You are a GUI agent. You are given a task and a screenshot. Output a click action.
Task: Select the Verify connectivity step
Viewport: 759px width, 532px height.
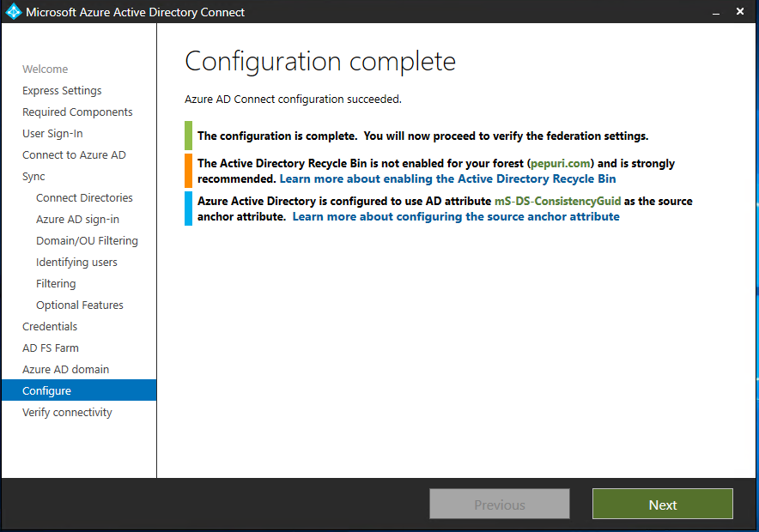point(67,413)
